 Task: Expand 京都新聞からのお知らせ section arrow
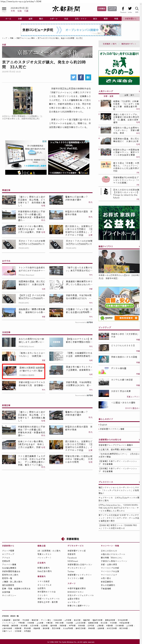click(x=139, y=440)
